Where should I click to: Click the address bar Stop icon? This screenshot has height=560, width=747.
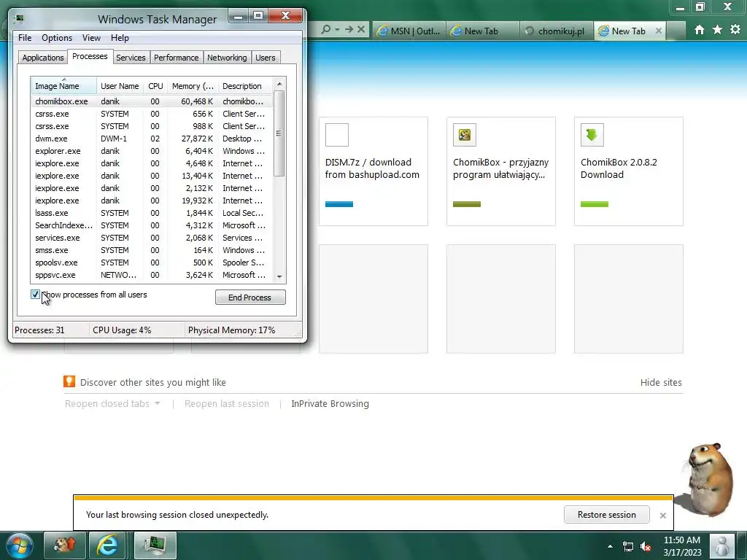[x=361, y=29]
